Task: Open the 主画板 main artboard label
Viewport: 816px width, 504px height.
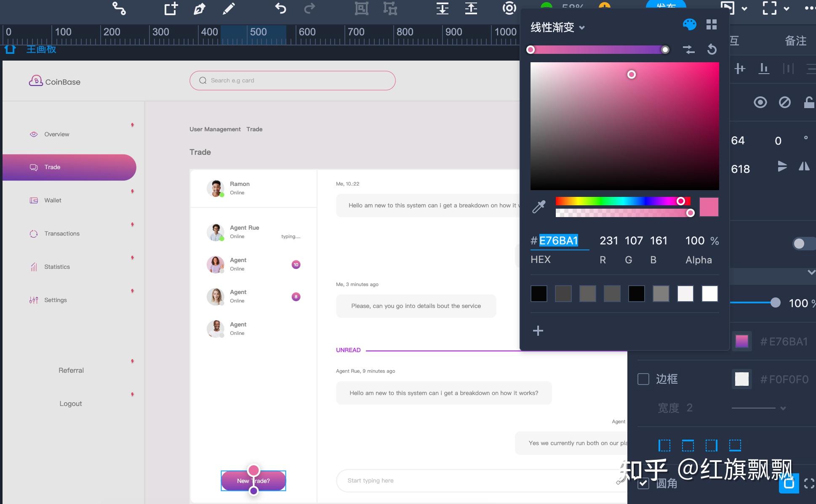Action: coord(41,49)
